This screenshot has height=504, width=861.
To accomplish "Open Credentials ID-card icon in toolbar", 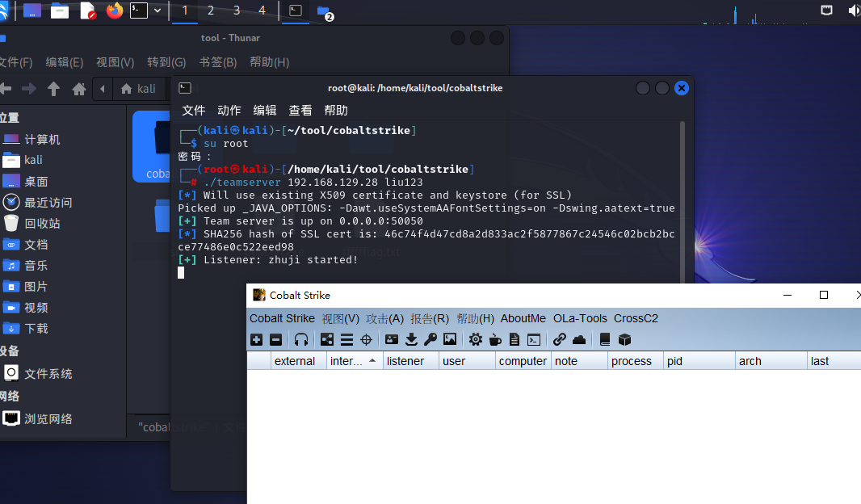I will pyautogui.click(x=392, y=340).
